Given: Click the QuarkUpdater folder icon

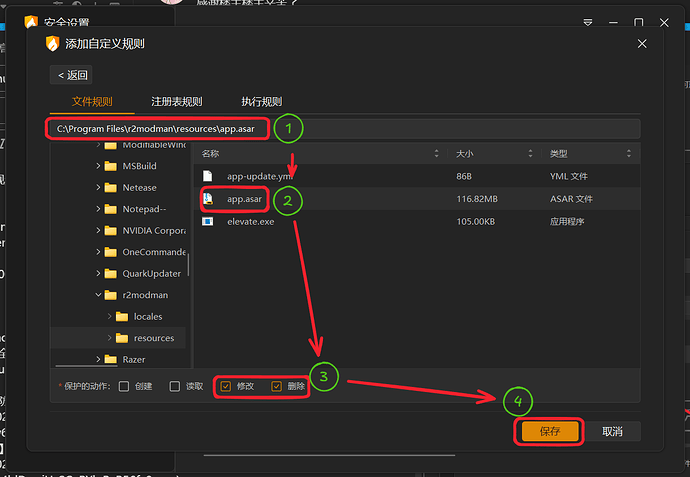Looking at the screenshot, I should click(111, 273).
